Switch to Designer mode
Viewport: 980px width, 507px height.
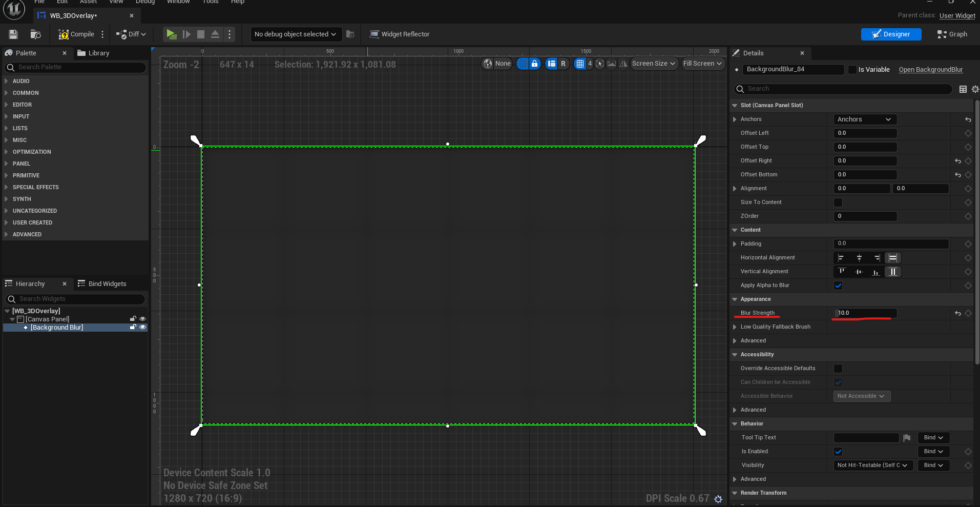point(891,34)
